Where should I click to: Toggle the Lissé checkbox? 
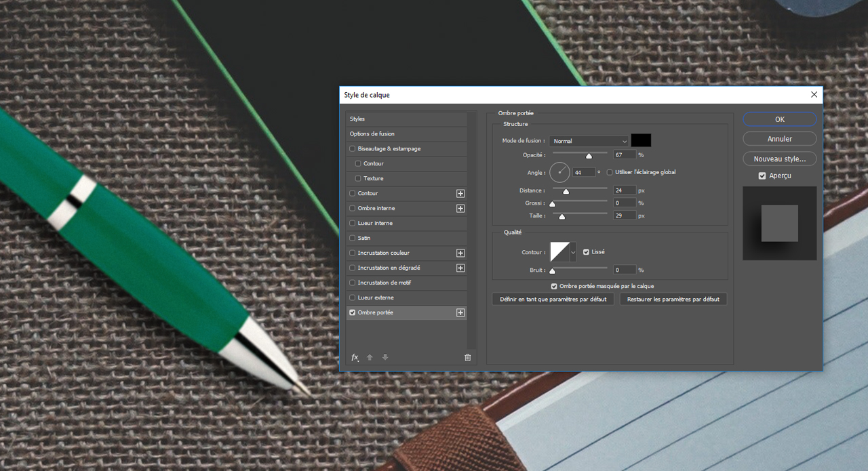[586, 251]
